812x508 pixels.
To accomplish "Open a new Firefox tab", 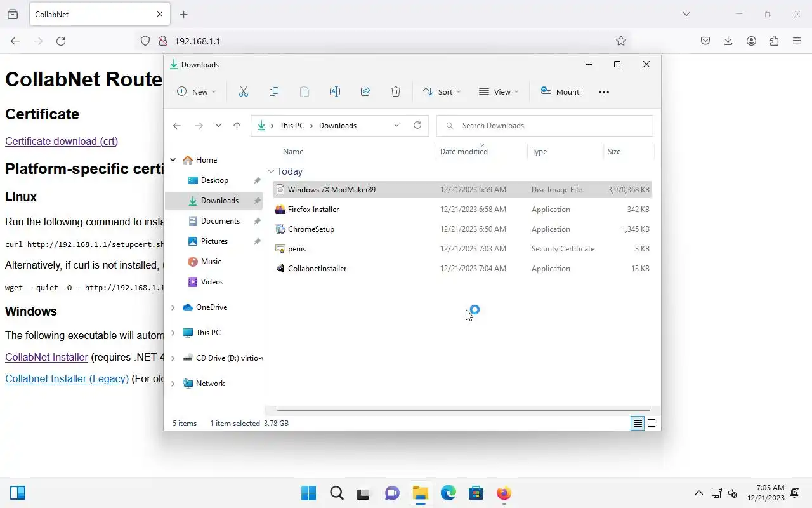I will point(183,14).
